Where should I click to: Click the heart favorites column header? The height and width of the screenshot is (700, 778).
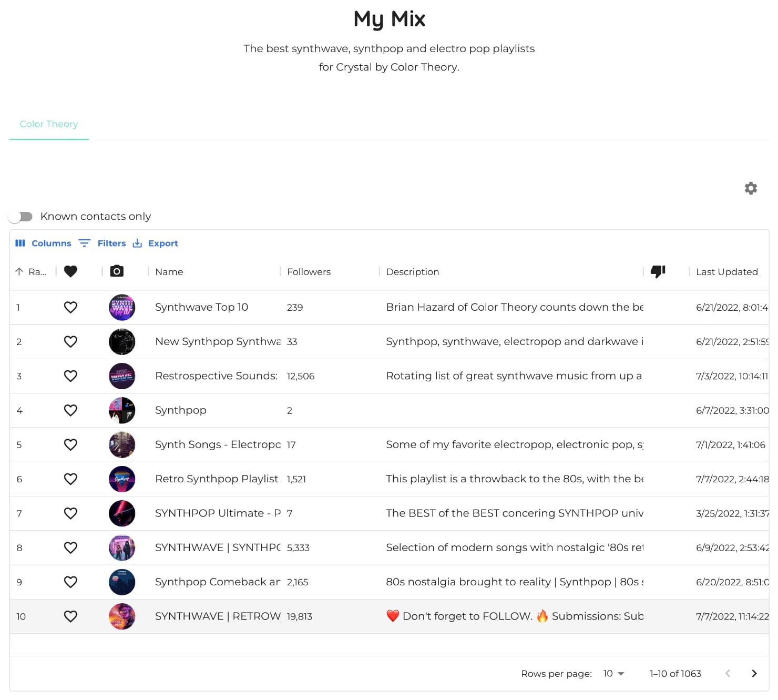70,271
